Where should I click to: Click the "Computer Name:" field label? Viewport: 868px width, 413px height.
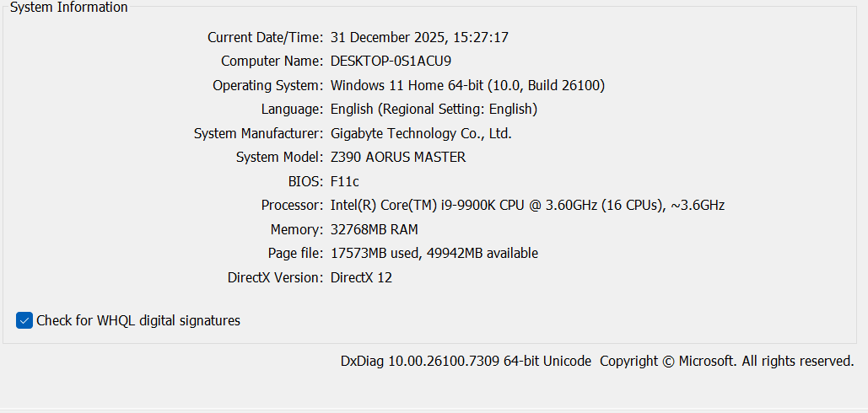point(272,62)
